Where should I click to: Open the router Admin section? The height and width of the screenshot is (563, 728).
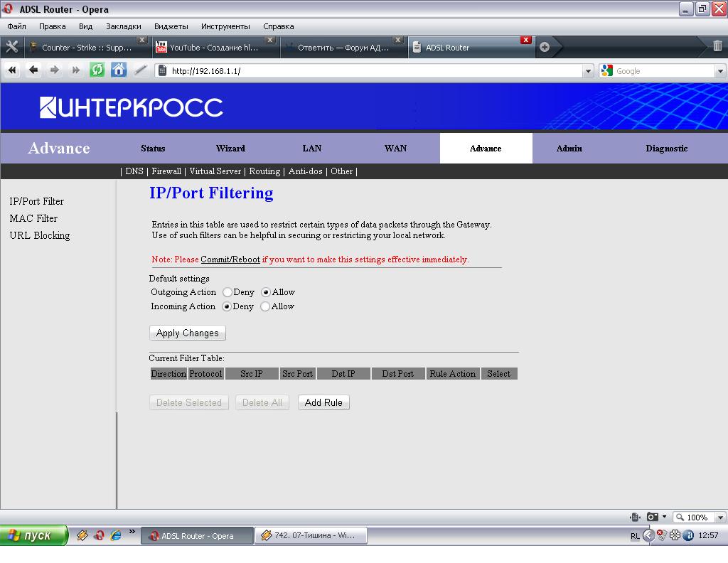(569, 149)
